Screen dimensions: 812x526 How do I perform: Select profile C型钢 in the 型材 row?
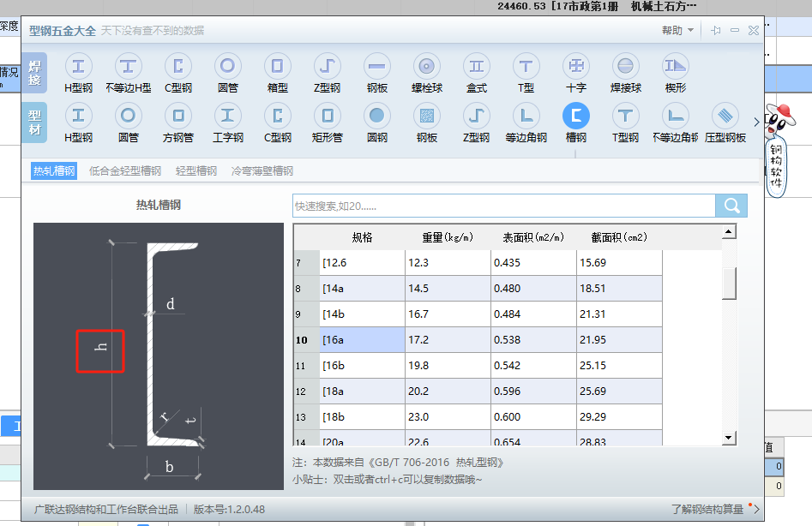(x=277, y=116)
